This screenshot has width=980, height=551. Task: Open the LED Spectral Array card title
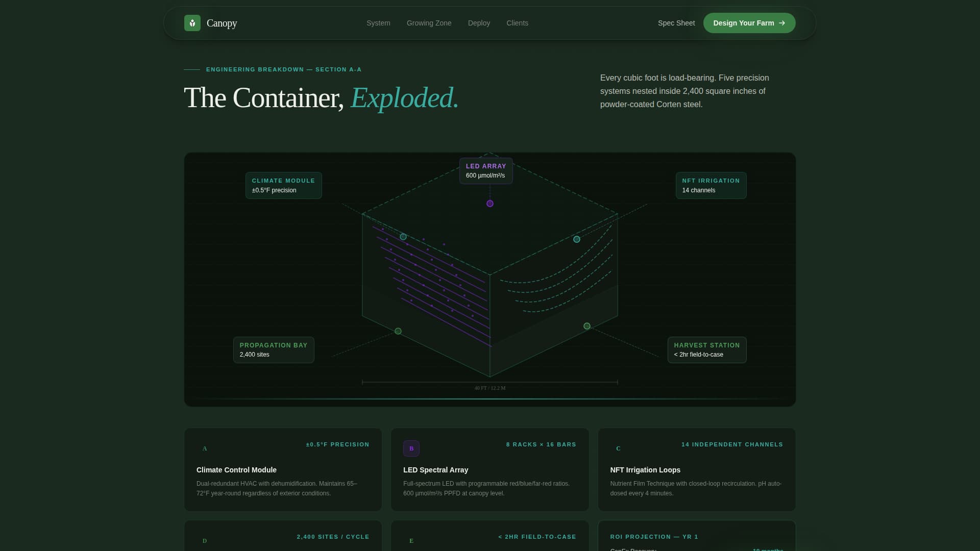click(x=435, y=470)
